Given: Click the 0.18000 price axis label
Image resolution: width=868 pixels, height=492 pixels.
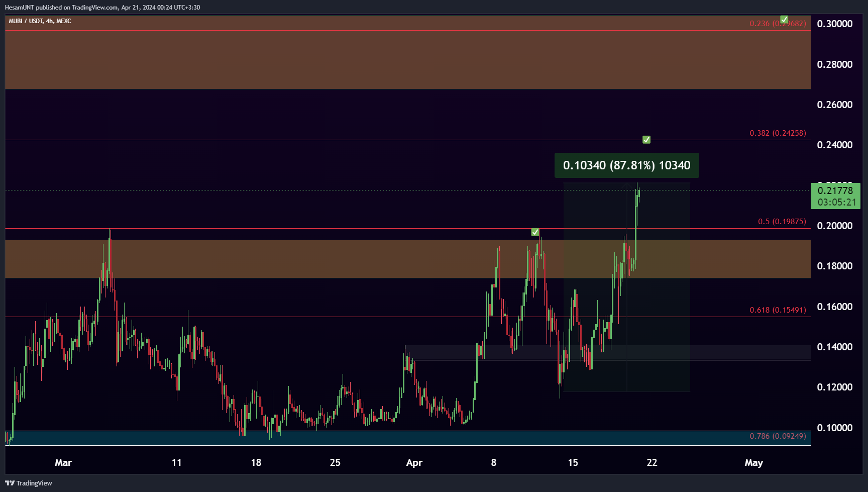Looking at the screenshot, I should click(835, 266).
